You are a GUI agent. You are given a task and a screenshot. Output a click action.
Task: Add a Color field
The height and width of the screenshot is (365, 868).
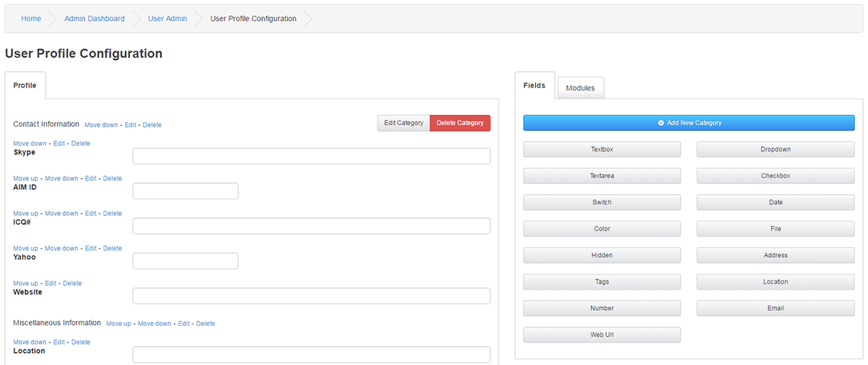tap(602, 229)
